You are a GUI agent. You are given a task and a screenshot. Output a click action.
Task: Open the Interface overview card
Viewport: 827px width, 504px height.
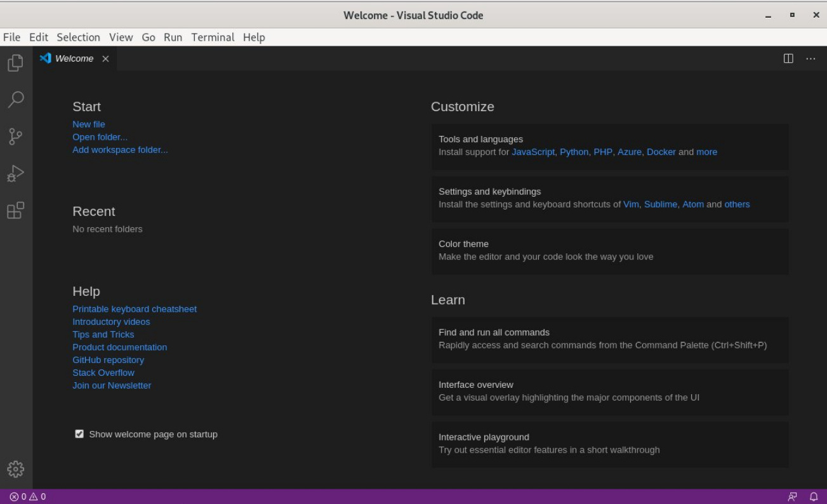click(610, 392)
